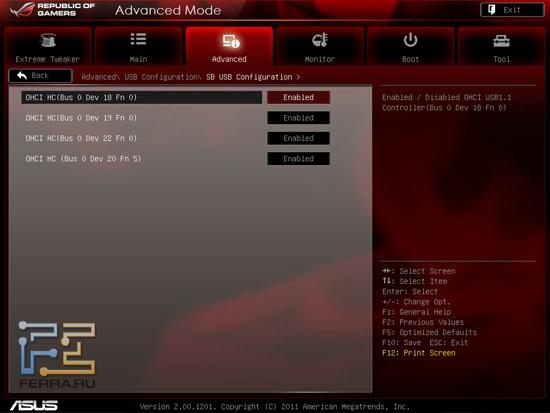Click the F10: Save ESC: Exit hint
Viewport: 550px width, 413px height.
[425, 343]
